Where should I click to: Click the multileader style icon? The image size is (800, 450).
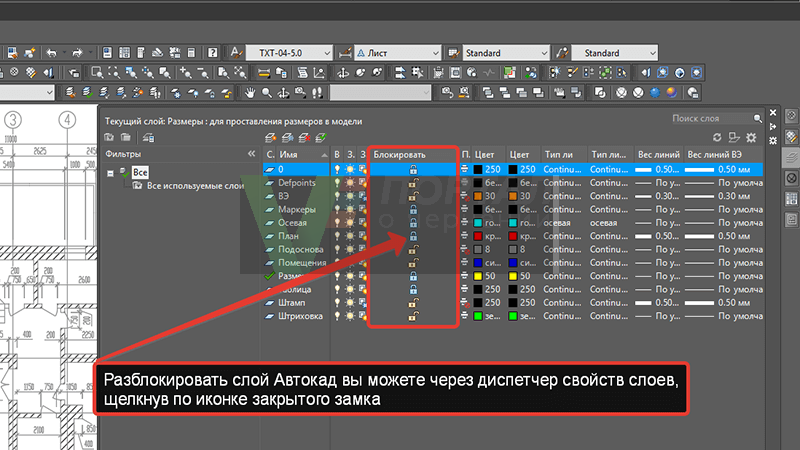[x=562, y=53]
